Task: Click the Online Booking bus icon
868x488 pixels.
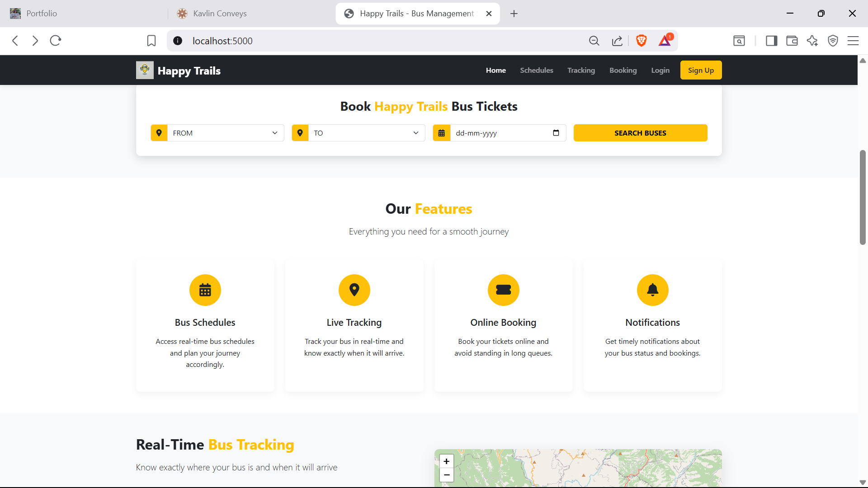Action: pyautogui.click(x=503, y=290)
